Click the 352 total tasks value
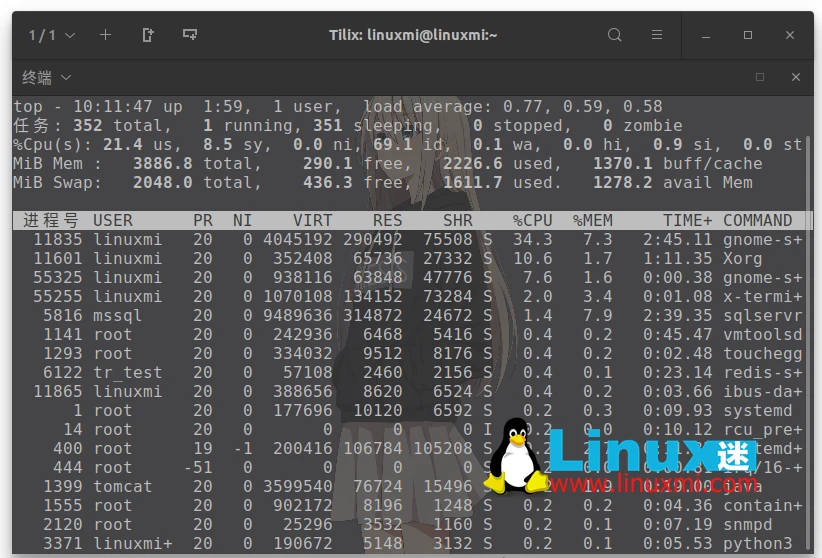822x558 pixels. 88,126
